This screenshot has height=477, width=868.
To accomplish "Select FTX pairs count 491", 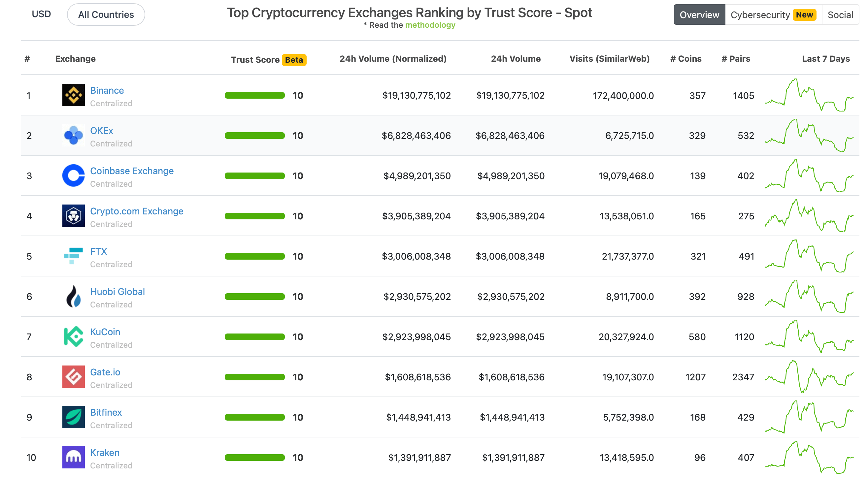I will [746, 256].
